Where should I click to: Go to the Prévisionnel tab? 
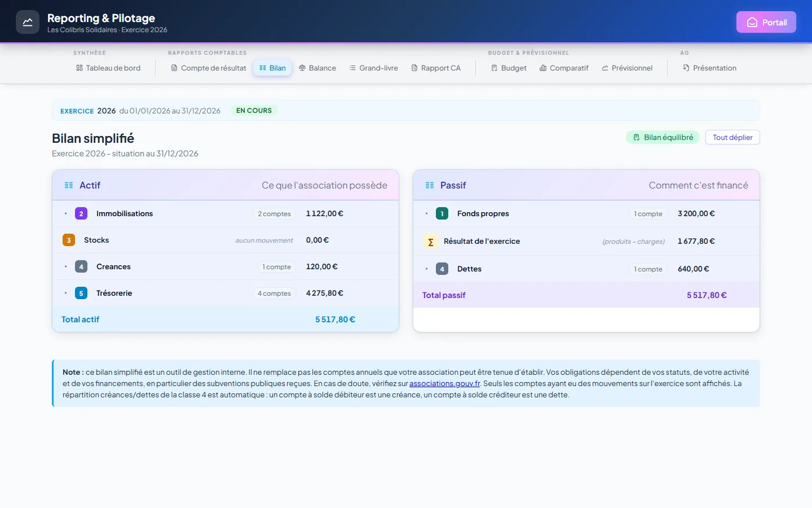627,68
